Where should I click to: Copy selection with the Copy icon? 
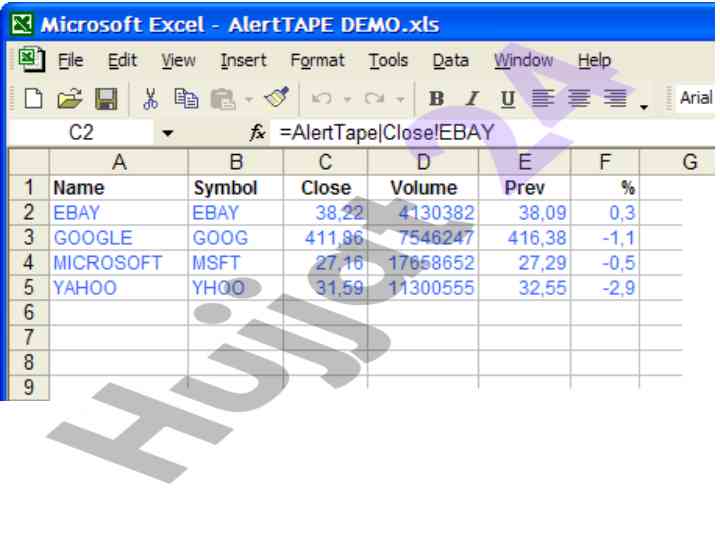186,98
